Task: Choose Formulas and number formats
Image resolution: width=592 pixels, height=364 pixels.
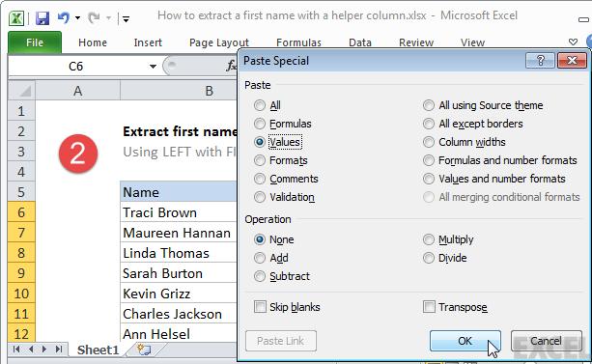Action: (x=429, y=160)
